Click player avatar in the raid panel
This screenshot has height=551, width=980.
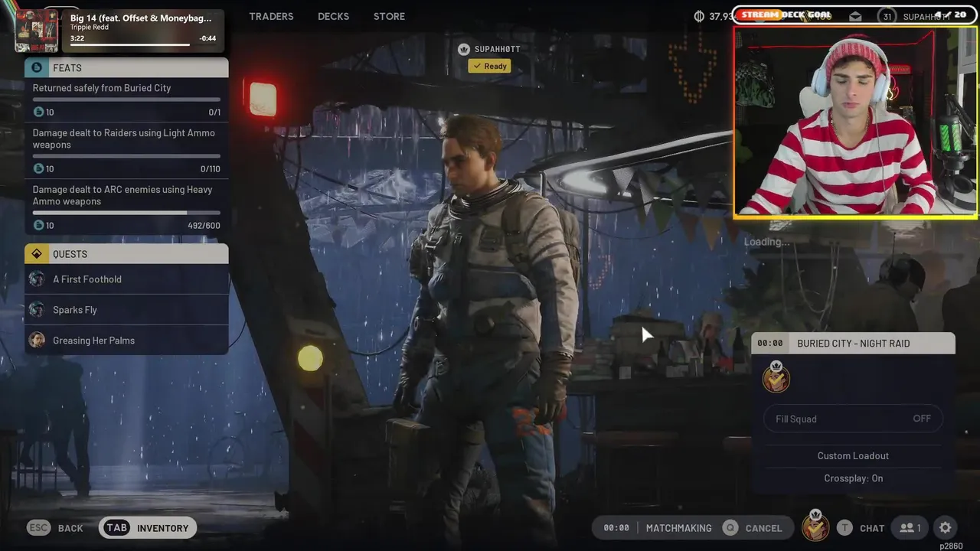pos(776,377)
